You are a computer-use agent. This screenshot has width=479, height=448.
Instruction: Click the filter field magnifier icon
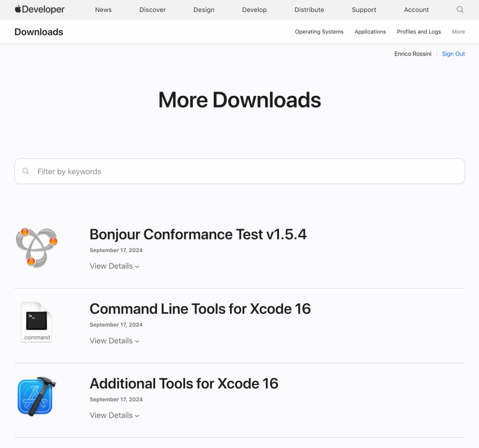26,171
